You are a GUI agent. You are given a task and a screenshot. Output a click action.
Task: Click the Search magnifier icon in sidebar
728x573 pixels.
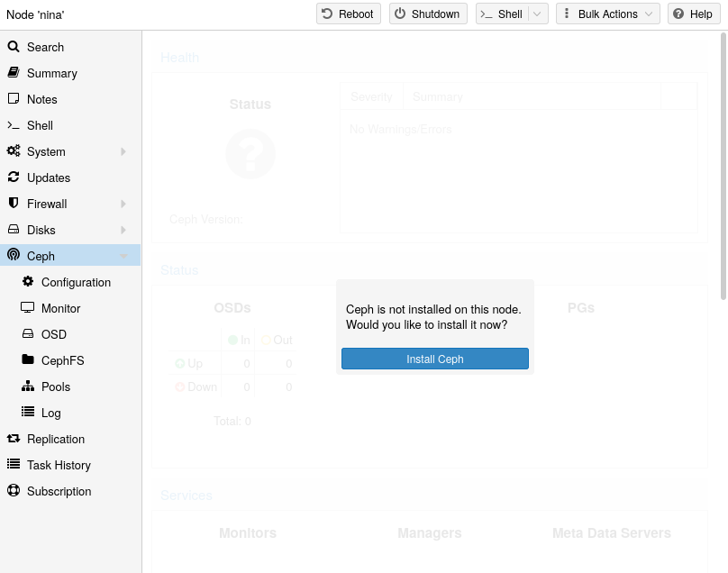14,47
